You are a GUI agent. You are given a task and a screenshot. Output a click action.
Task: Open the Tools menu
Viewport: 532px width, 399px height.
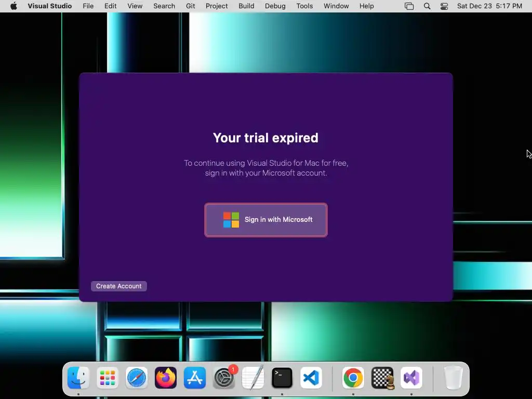point(304,6)
